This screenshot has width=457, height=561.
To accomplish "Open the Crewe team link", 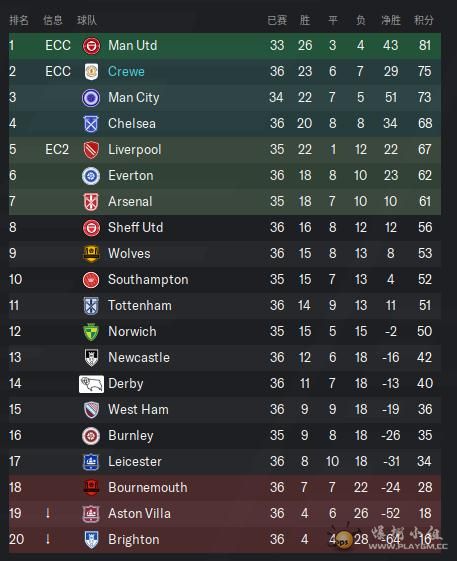I will (x=126, y=72).
